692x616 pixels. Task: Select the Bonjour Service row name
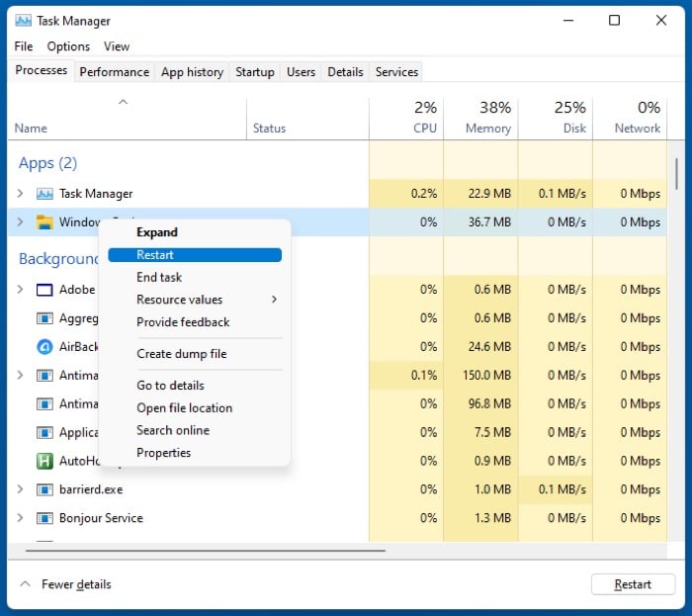pos(101,518)
